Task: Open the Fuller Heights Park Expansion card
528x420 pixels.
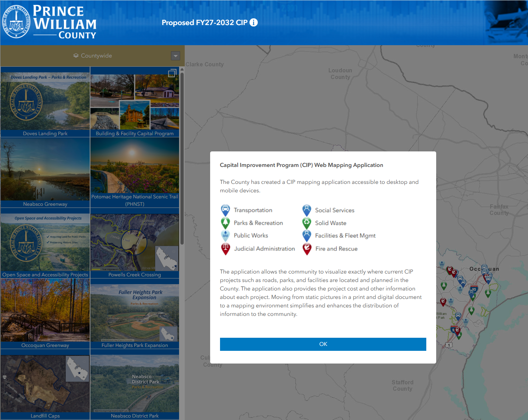Action: tap(135, 314)
